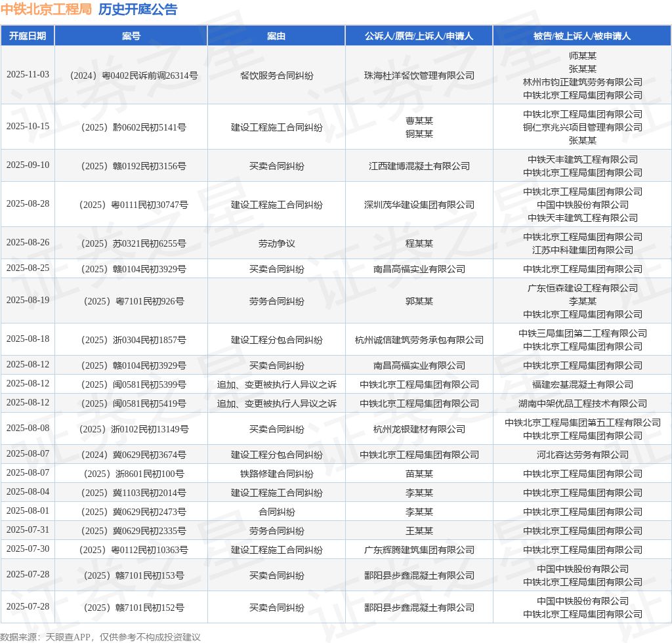Select defendant 广东恒森建设工程有限公司
Viewport: 672px width, 643px height.
click(583, 288)
